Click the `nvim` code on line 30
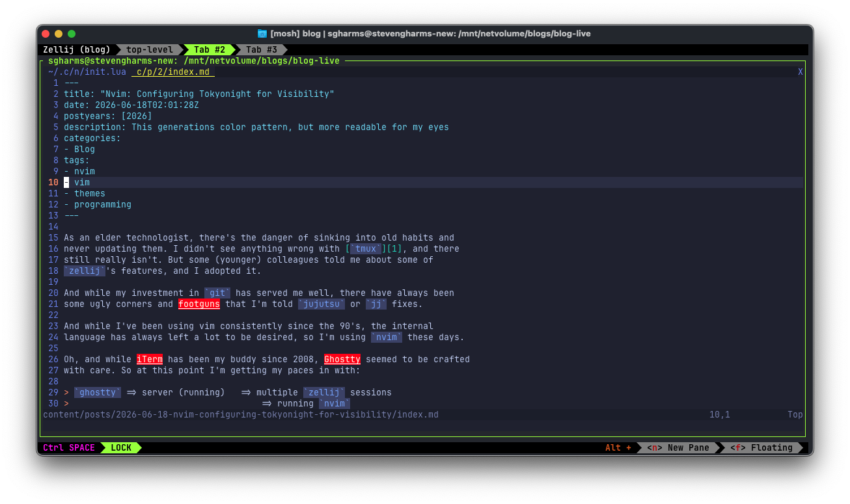Screen dimensions: 850x504 335,403
